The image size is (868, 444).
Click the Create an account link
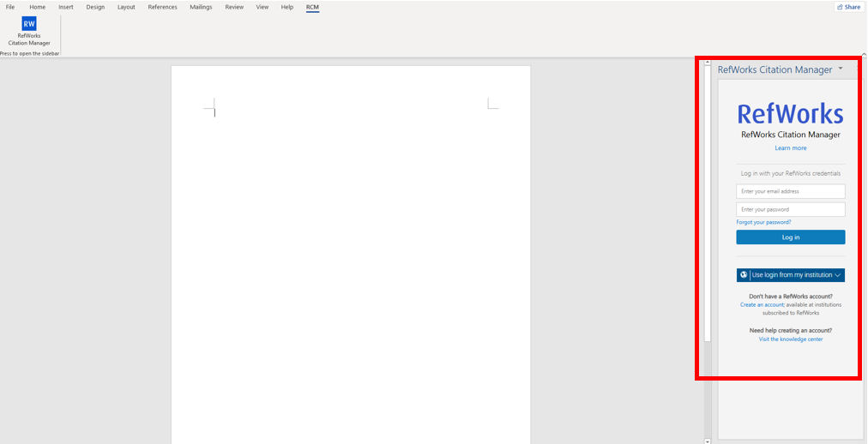pos(762,304)
